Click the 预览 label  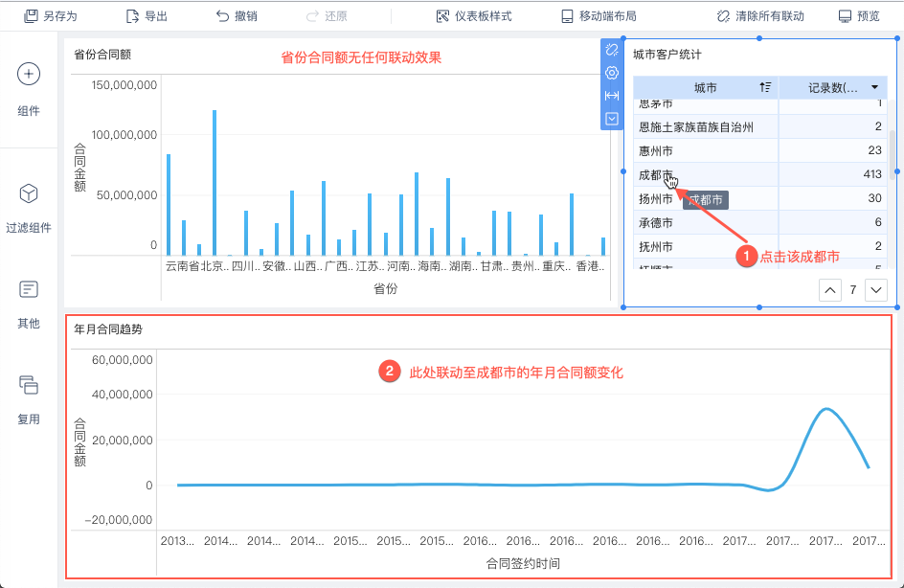point(869,16)
